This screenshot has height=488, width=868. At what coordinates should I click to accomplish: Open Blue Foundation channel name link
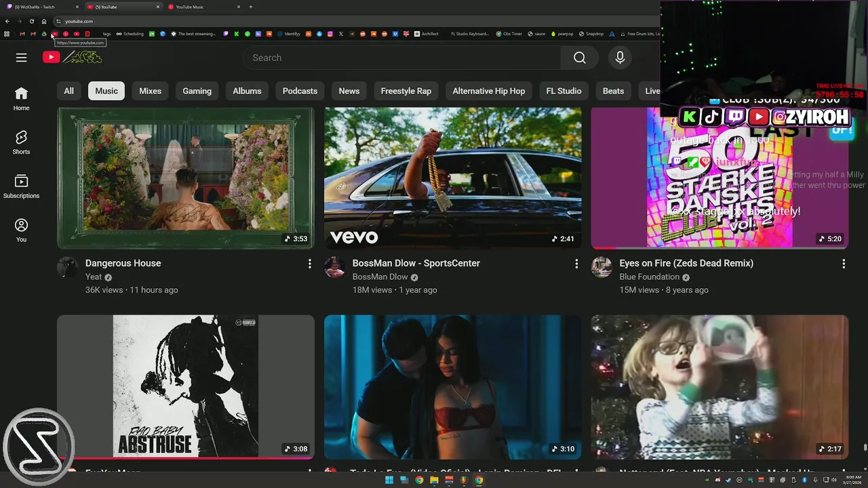(650, 277)
